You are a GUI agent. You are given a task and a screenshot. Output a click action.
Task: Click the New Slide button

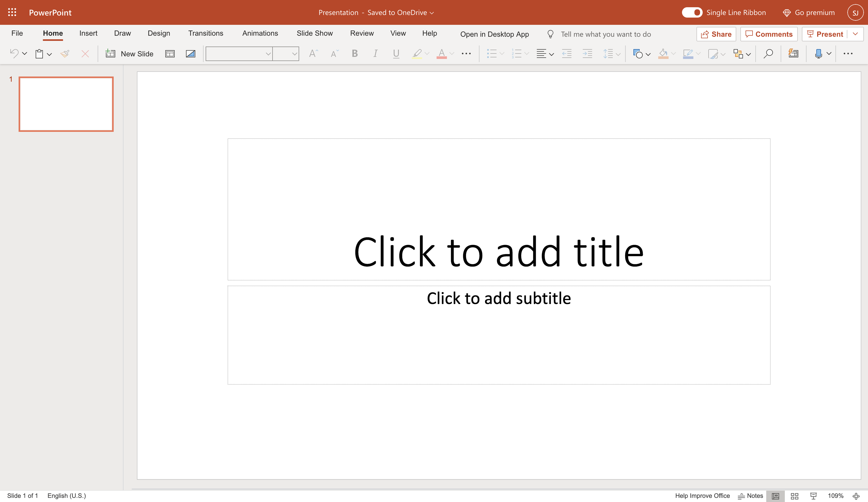pos(129,54)
